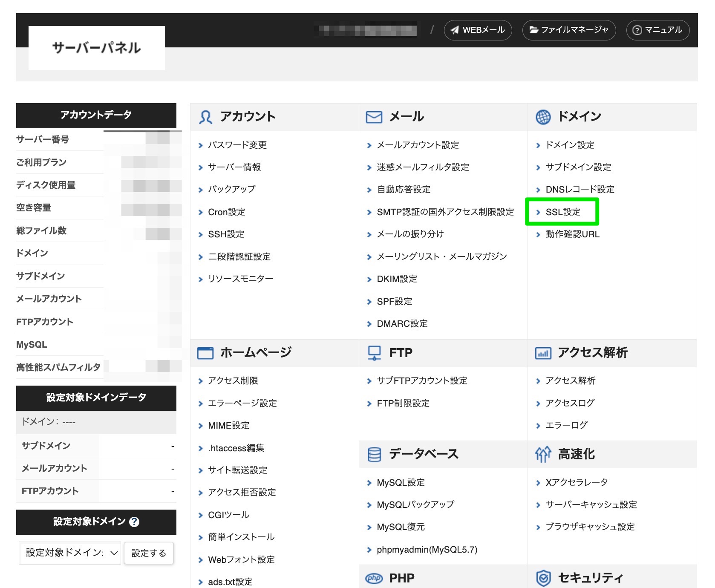The height and width of the screenshot is (588, 715).
Task: Open バックアップ in the account section
Action: [x=232, y=189]
